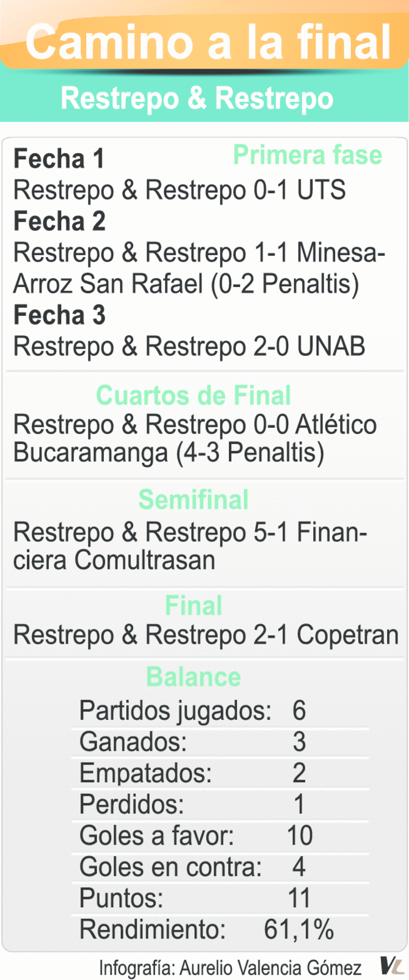Click the VL logo in the bottom corner

point(392,966)
